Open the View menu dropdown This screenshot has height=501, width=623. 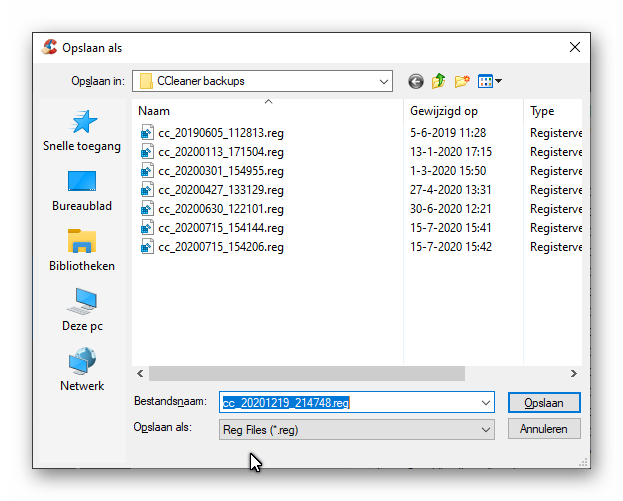point(490,81)
